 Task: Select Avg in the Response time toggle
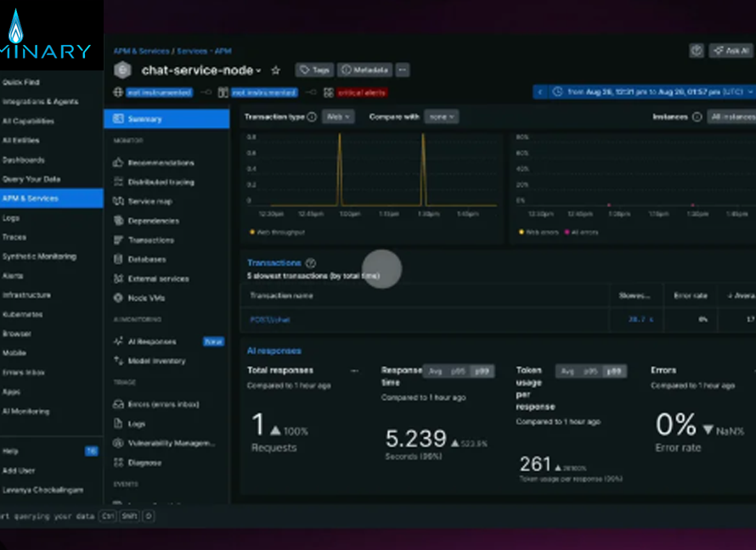(435, 372)
